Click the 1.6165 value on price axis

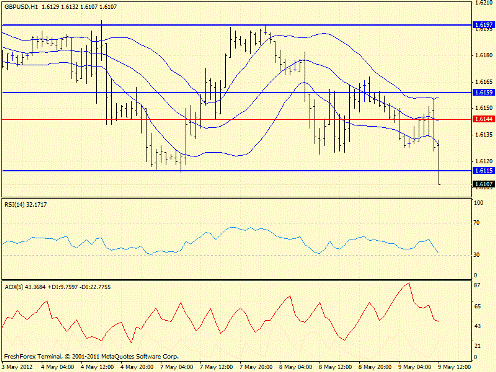click(484, 82)
